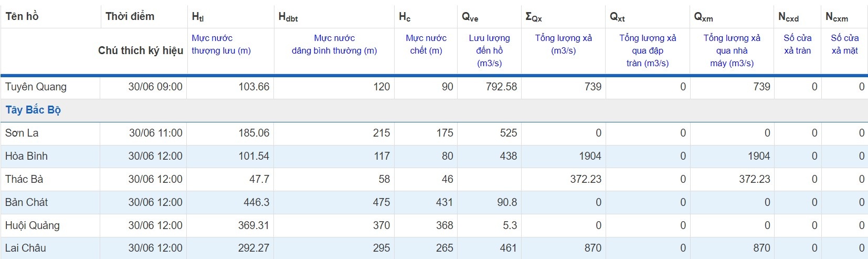Select the Tuyên Quang reservoir row name
This screenshot has height=259, width=868.
(x=36, y=87)
